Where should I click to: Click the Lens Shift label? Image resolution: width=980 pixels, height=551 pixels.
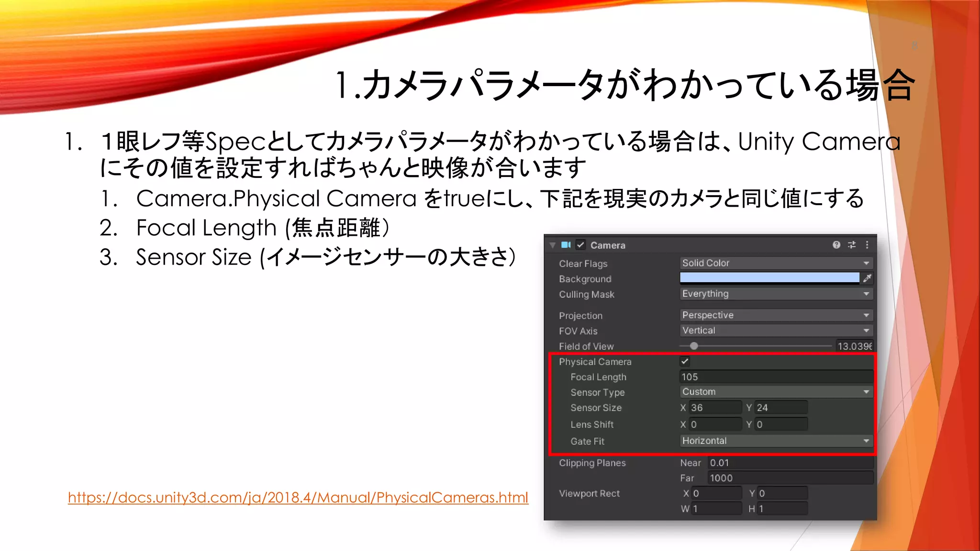(592, 424)
